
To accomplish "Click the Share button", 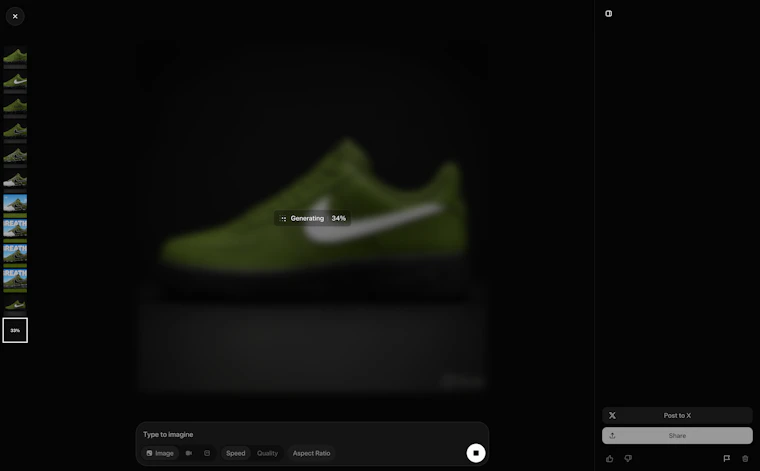I will pos(677,436).
